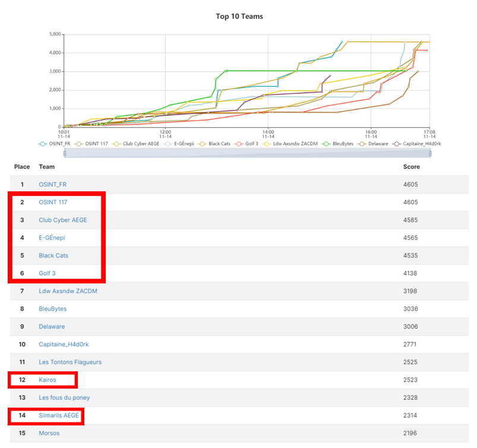
Task: Click score 4535 in the table
Action: coord(410,255)
